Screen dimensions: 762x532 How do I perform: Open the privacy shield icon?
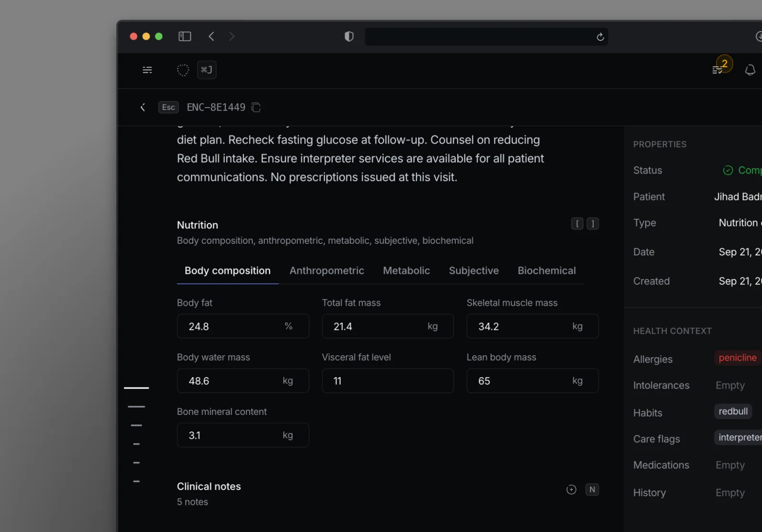coord(349,37)
